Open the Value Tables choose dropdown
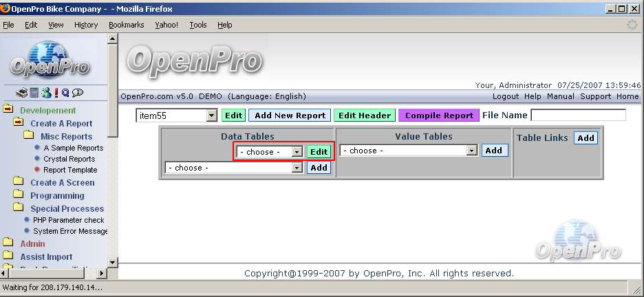The height and width of the screenshot is (297, 644). click(471, 151)
